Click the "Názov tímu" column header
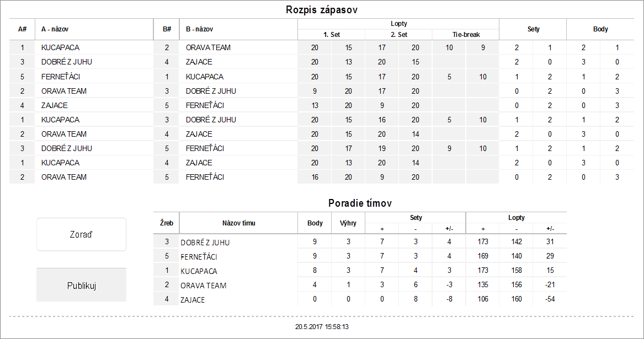This screenshot has width=644, height=339. (x=238, y=223)
